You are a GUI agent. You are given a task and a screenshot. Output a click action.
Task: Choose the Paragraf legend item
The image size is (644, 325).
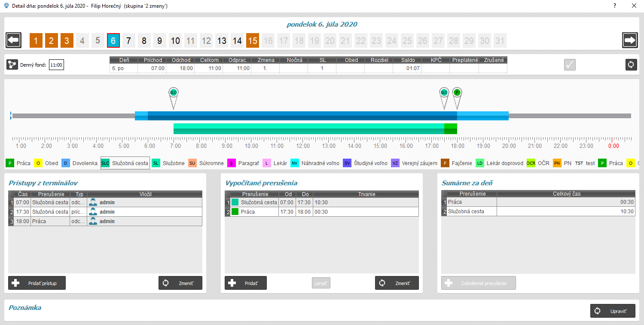point(243,163)
